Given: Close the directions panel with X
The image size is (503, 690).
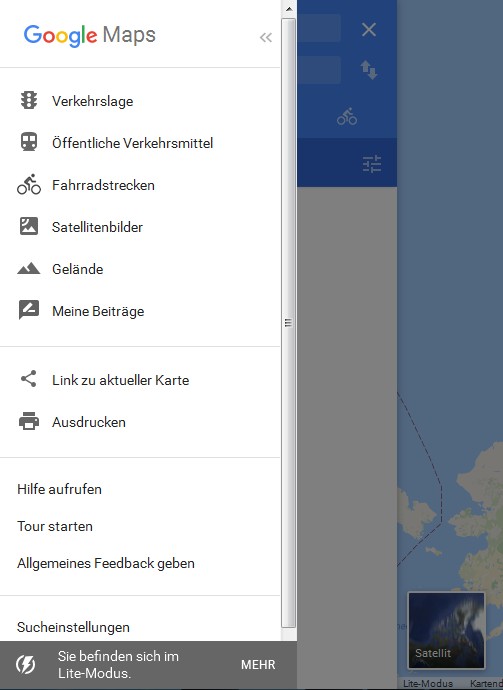Looking at the screenshot, I should 369,29.
